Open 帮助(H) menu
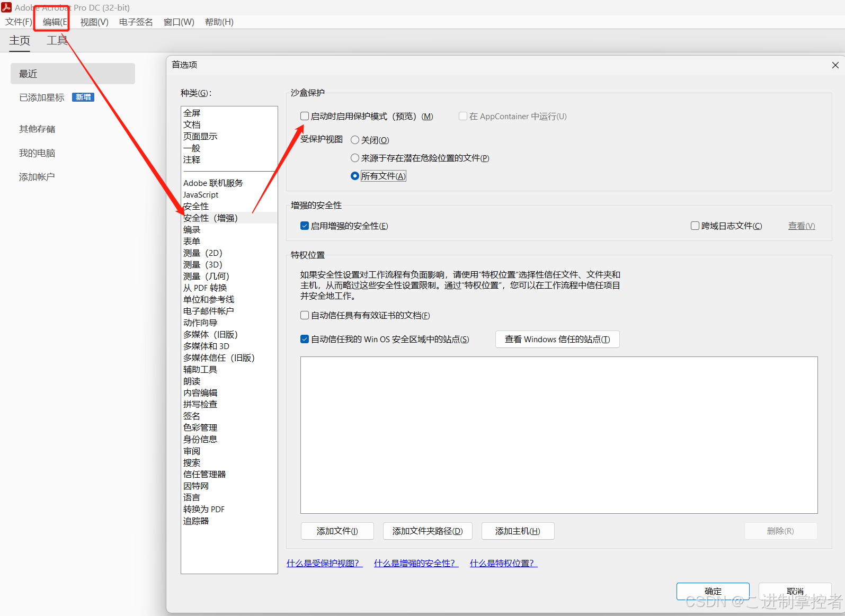Viewport: 845px width, 616px height. (219, 22)
